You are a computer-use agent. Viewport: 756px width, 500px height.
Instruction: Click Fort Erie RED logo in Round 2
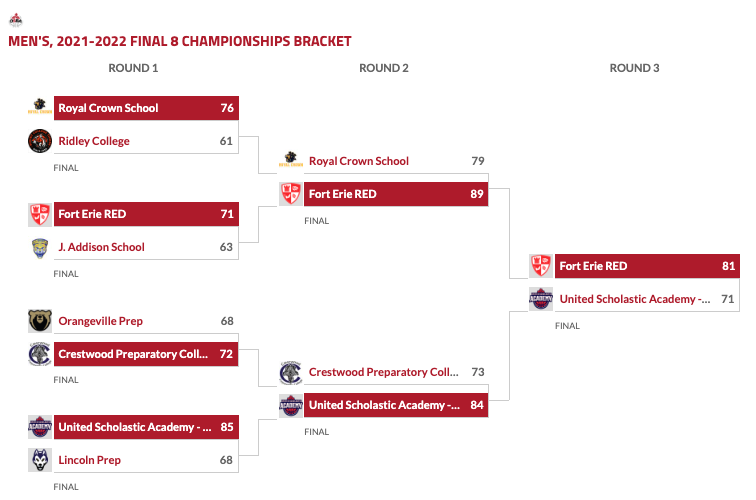291,194
